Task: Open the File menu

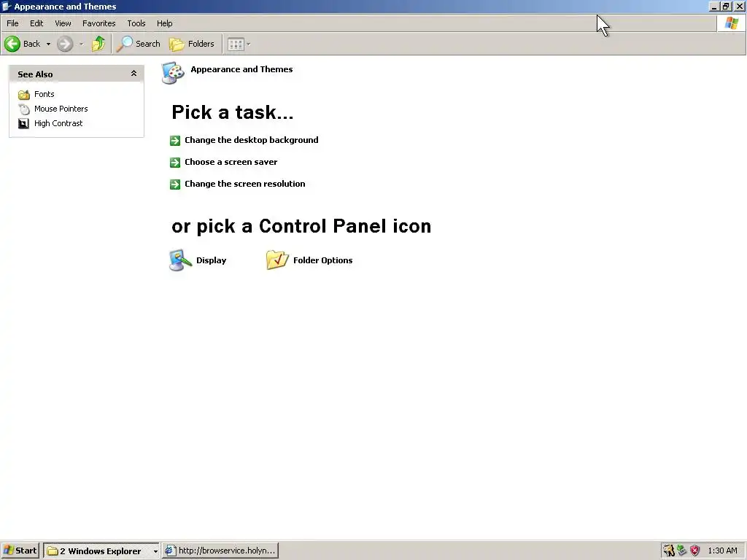Action: (13, 23)
